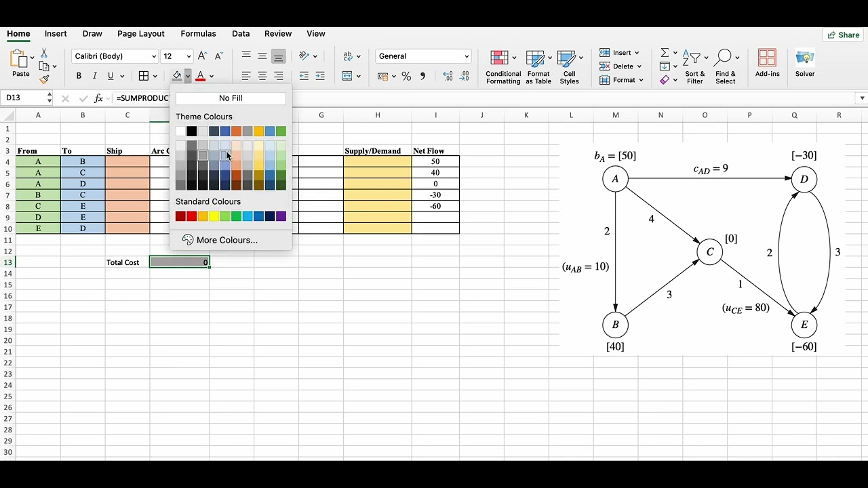The height and width of the screenshot is (488, 868).
Task: Pick the black theme colour swatch
Action: coord(192,131)
